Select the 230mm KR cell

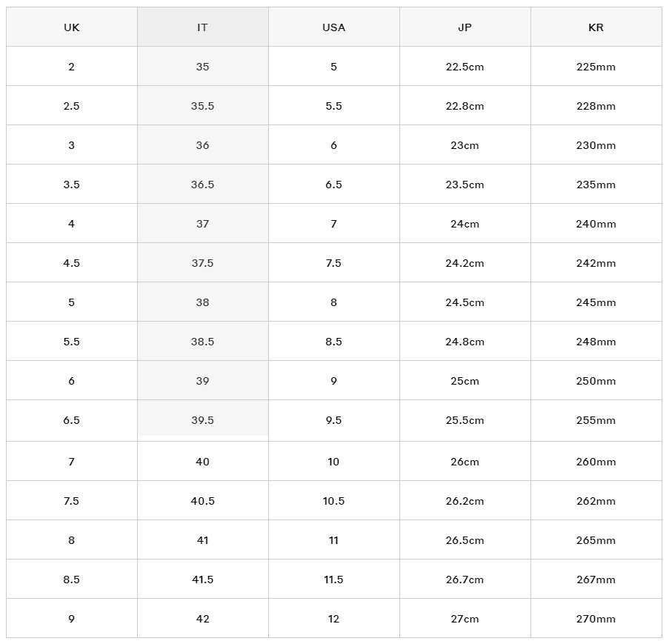[x=596, y=145]
